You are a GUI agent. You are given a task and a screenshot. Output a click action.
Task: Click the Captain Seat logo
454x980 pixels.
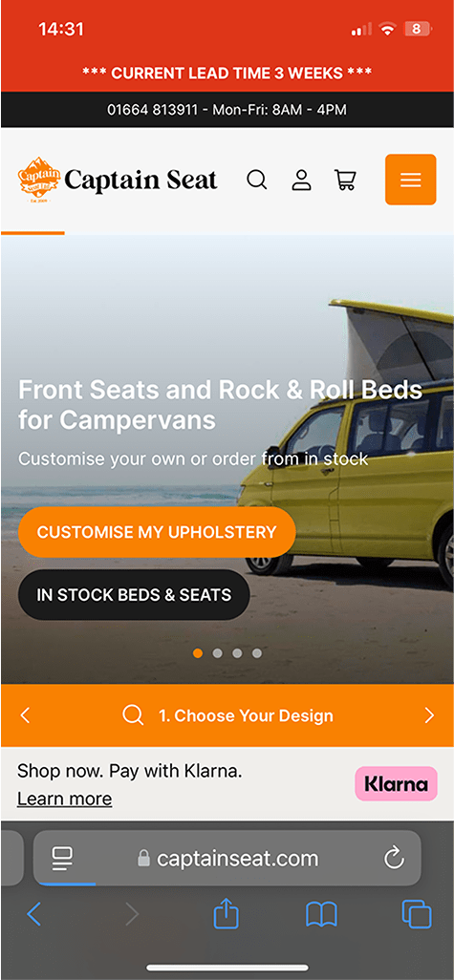point(117,180)
